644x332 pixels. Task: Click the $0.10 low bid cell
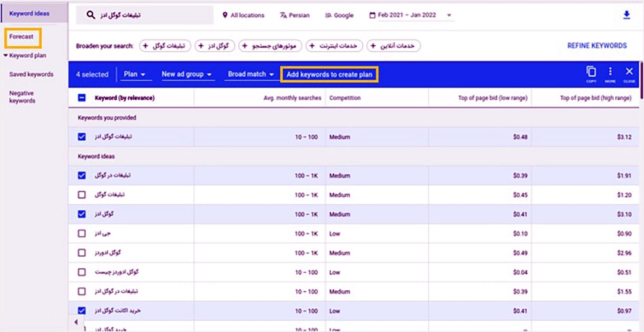tap(520, 234)
